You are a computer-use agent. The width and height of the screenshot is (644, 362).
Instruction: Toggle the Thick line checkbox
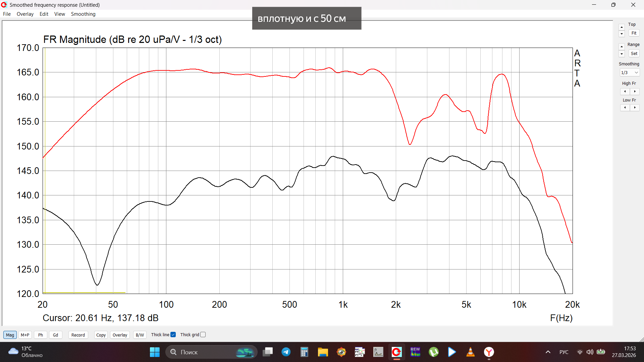(x=173, y=335)
